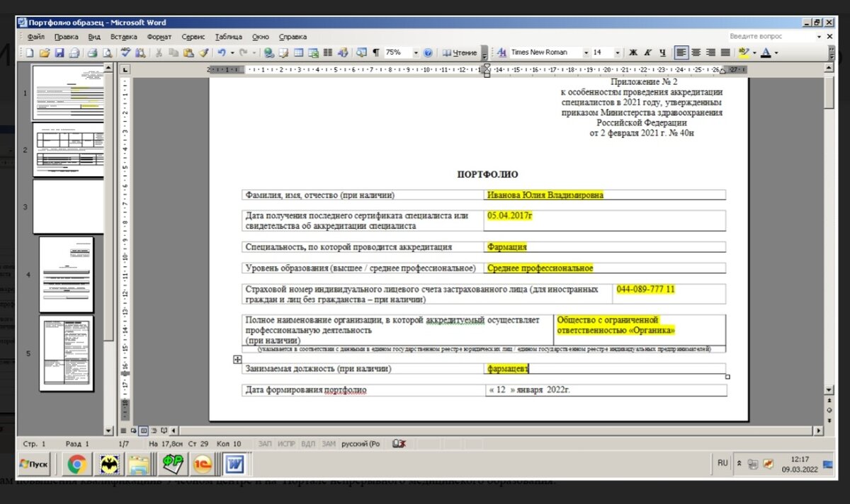Insert hyperlink globe icon
Image resolution: width=850 pixels, height=504 pixels.
coord(269,52)
